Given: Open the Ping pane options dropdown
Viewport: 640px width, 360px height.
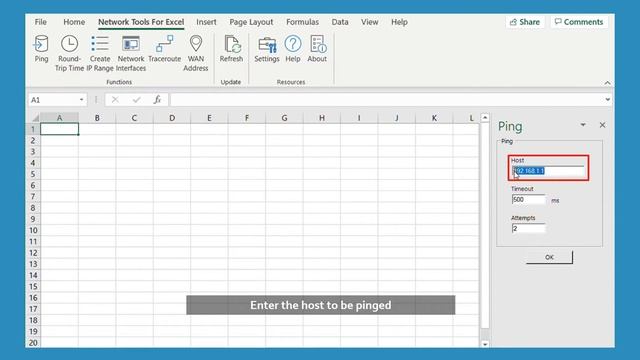Looking at the screenshot, I should [x=583, y=125].
